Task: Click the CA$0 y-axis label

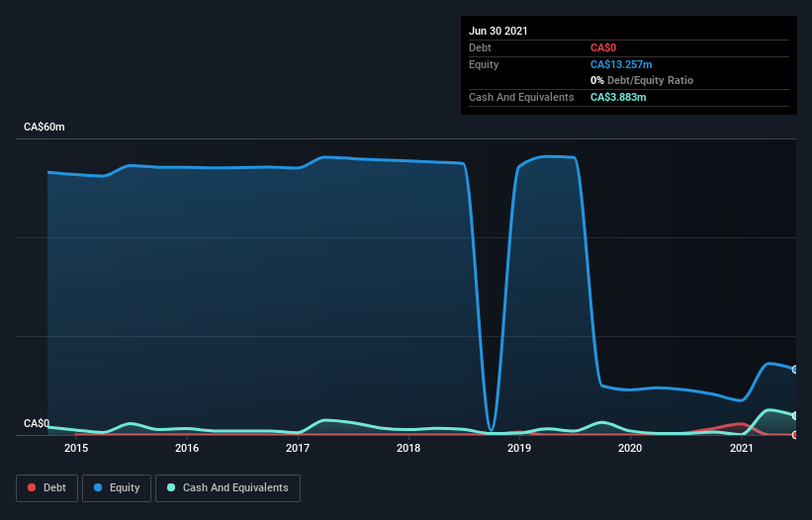Action: pos(37,423)
